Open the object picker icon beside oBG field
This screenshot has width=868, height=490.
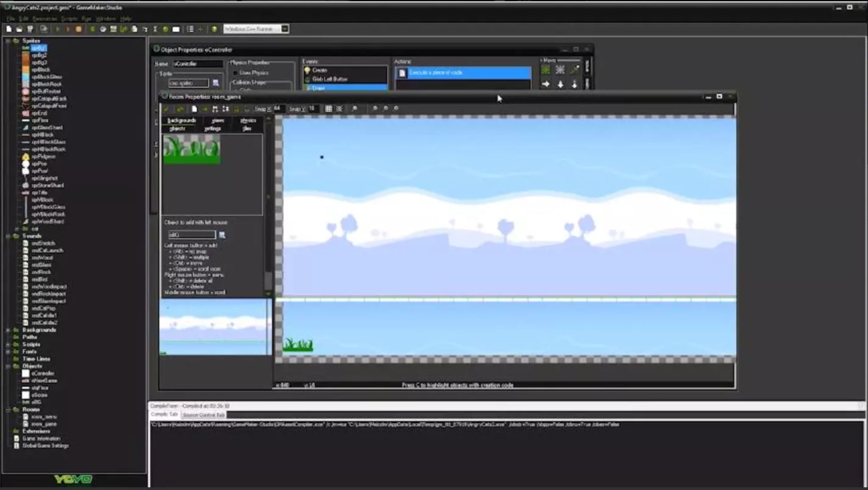222,235
